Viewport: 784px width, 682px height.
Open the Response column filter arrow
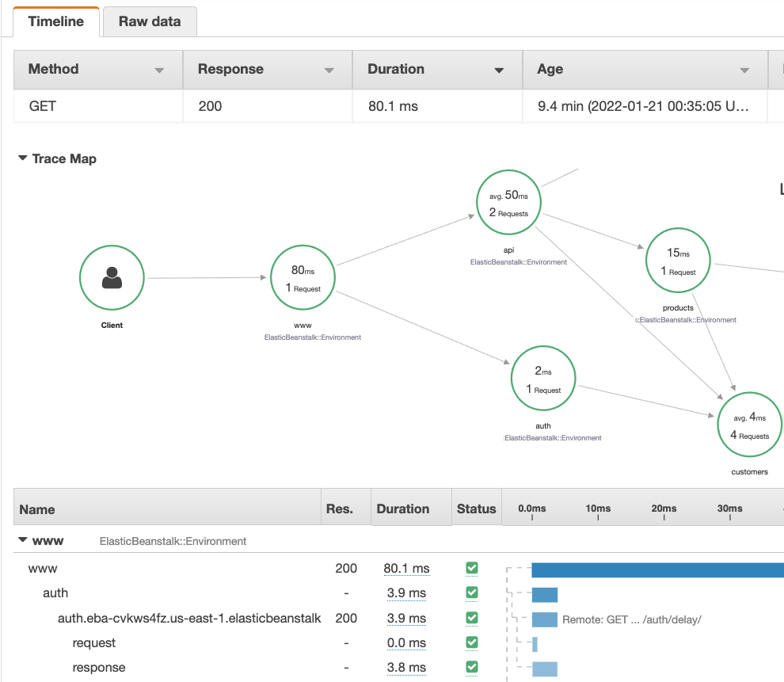[x=329, y=70]
